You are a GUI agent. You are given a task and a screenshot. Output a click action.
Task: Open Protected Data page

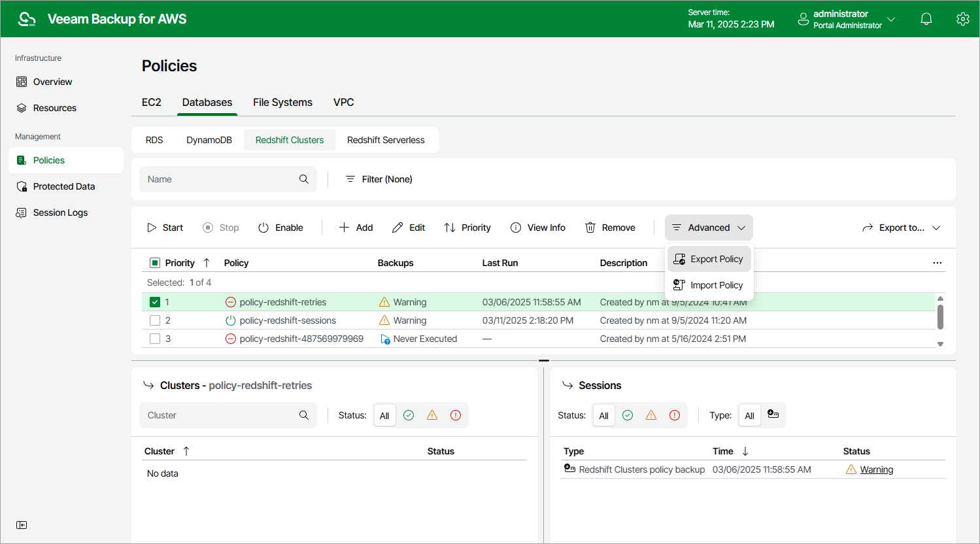click(66, 186)
